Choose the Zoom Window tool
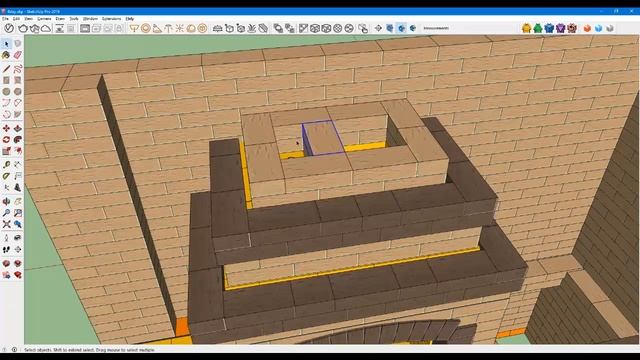Viewport: 640px width, 360px height. tap(18, 213)
